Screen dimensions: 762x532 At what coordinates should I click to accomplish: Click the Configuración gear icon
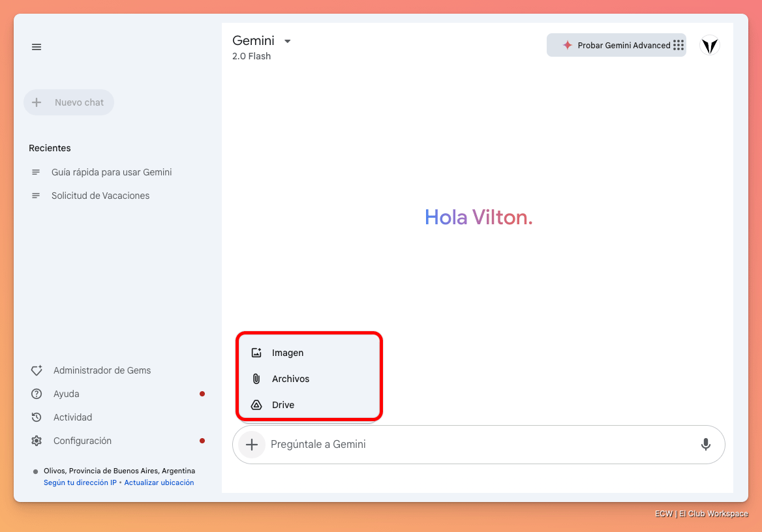click(x=37, y=441)
